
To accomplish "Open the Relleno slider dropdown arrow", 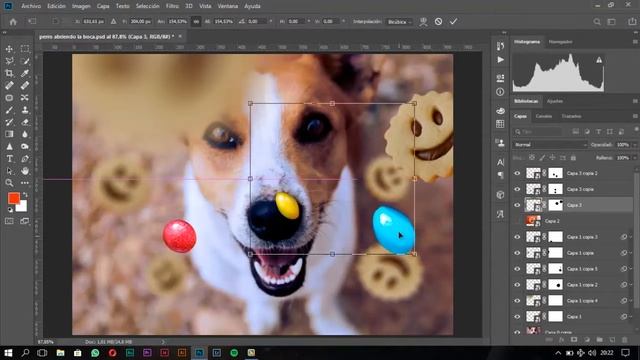I will [x=634, y=158].
